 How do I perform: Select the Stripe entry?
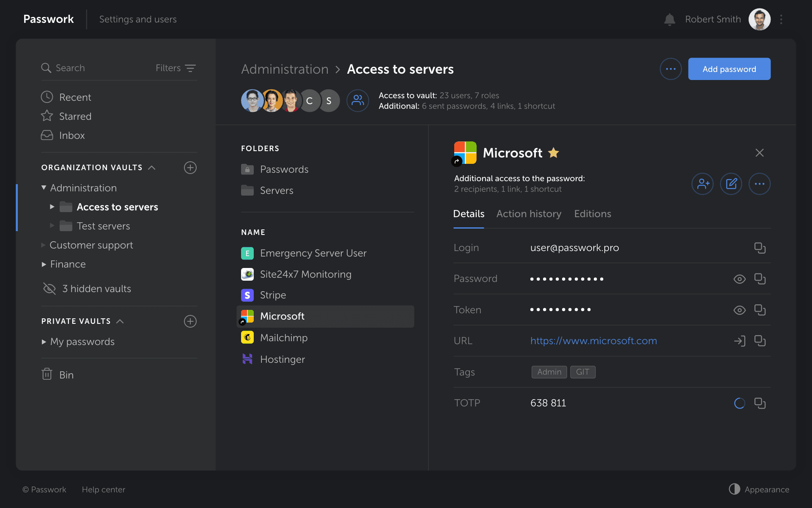(325, 295)
